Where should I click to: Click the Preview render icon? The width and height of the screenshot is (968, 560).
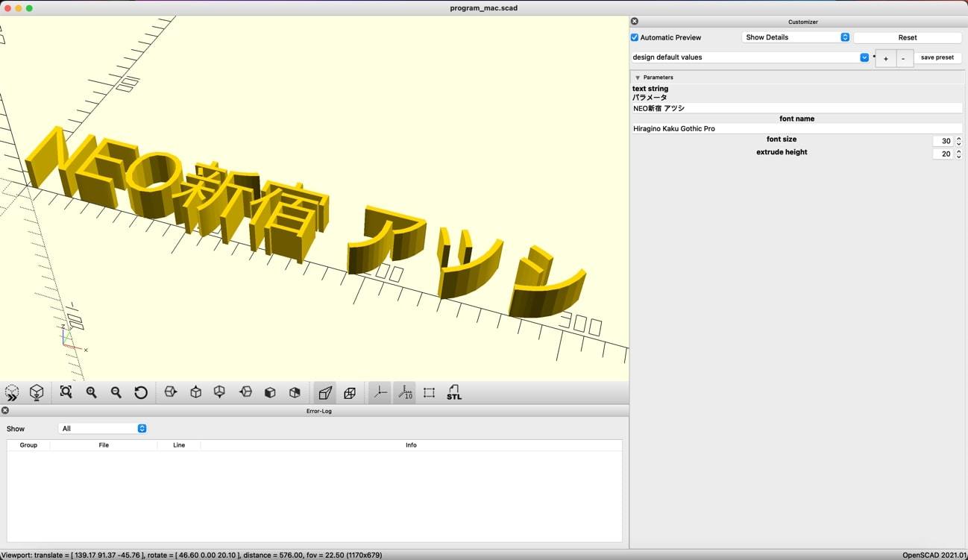[12, 393]
